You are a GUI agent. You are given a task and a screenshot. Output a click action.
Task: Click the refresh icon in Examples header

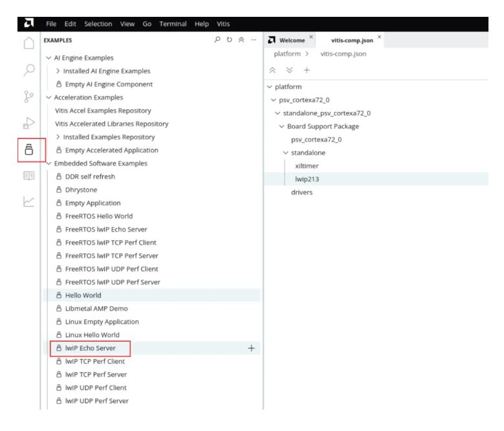click(229, 39)
